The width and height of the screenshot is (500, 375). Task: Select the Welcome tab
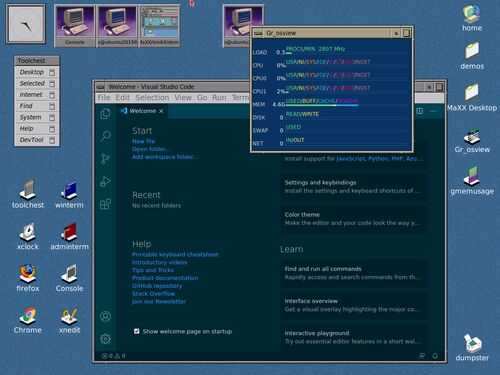(x=142, y=111)
